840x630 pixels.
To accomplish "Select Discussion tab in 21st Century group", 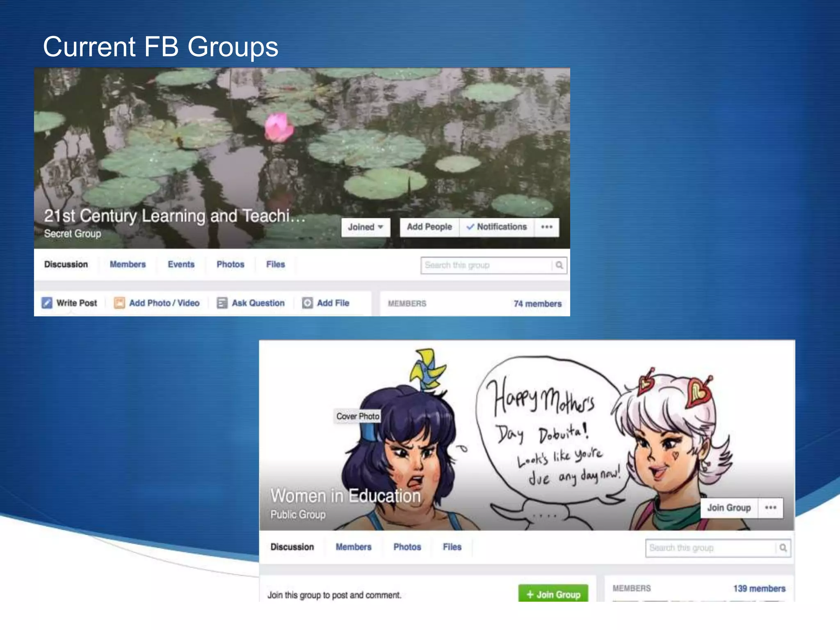I will point(66,265).
